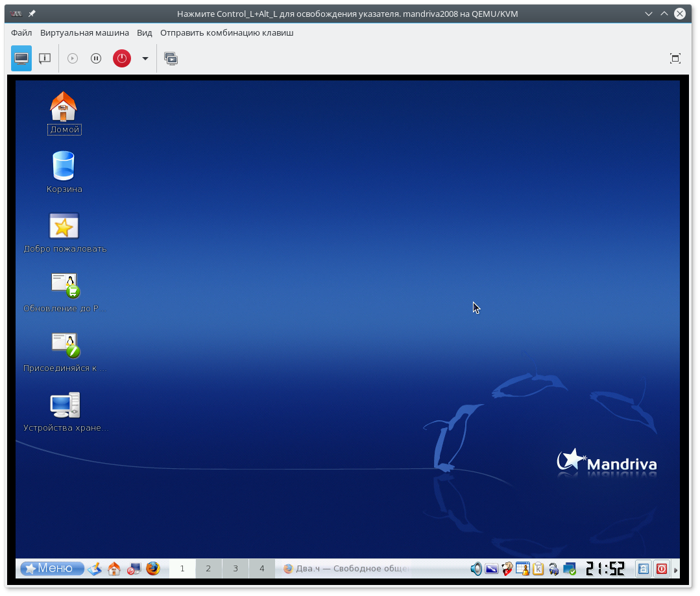Toggle fullscreen mode of the VM viewer

(675, 58)
